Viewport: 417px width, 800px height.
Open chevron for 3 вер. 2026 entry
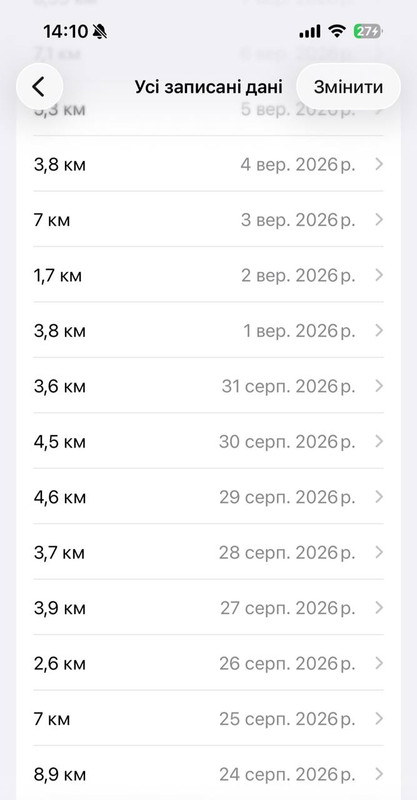click(x=379, y=220)
